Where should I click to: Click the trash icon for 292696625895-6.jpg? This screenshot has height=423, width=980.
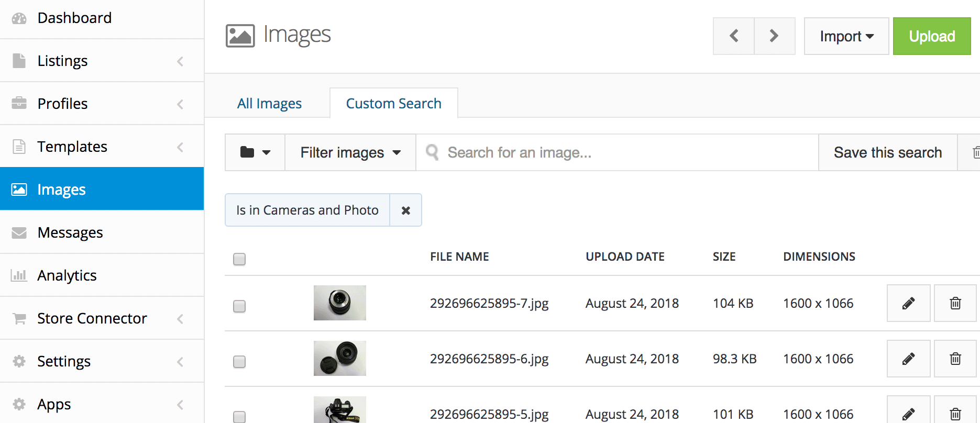point(955,359)
